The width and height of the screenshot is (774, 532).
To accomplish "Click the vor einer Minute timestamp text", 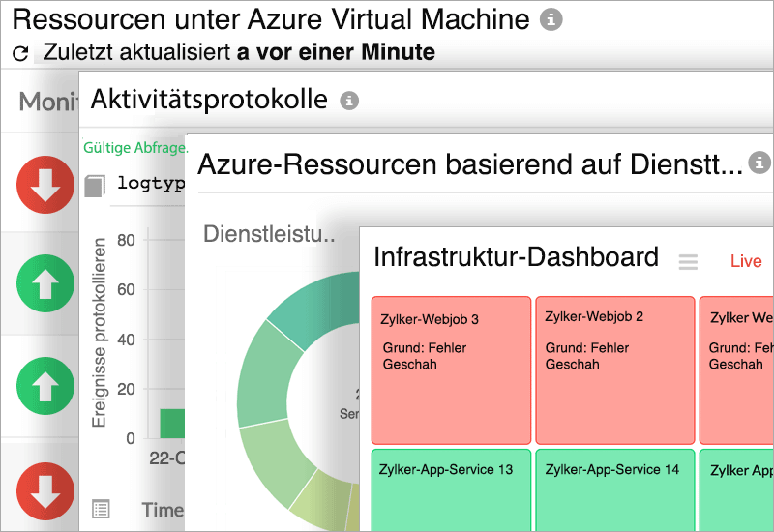I will 345,52.
